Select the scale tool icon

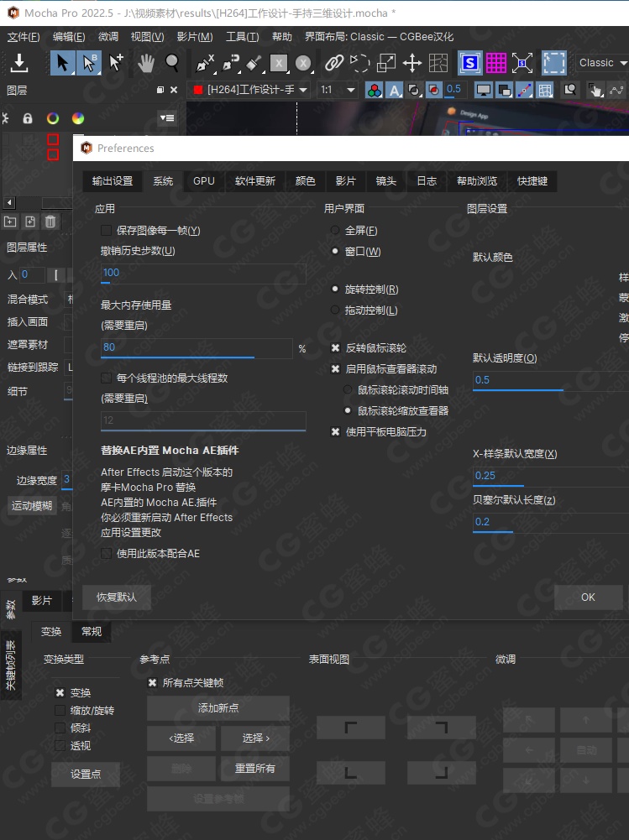pos(386,63)
